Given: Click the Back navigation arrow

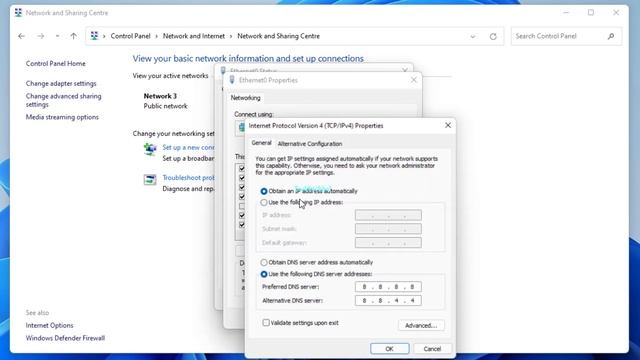Looking at the screenshot, I should [x=21, y=36].
